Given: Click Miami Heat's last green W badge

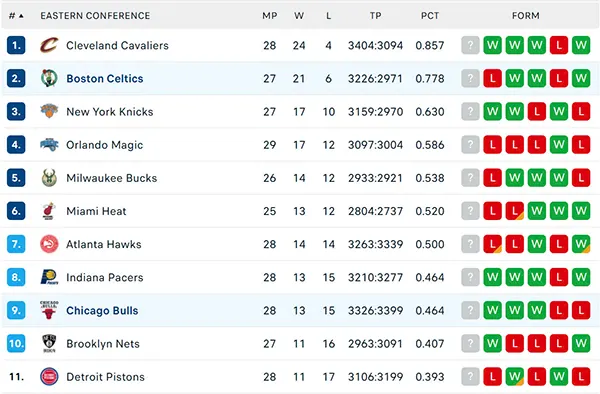Looking at the screenshot, I should coord(581,211).
